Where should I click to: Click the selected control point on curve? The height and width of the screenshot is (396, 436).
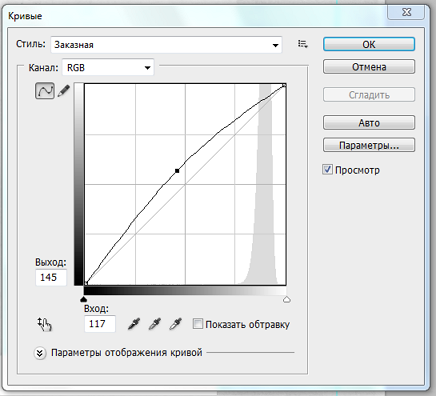point(177,171)
